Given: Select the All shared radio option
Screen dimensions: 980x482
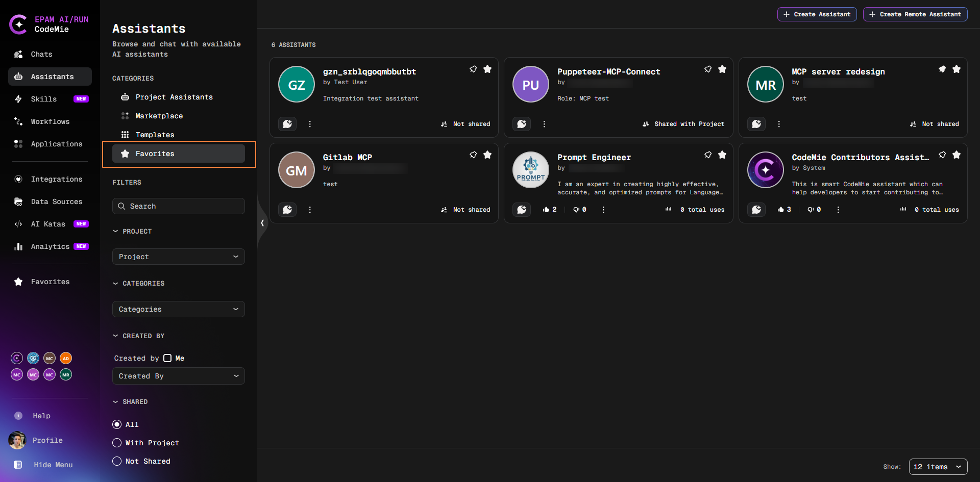Looking at the screenshot, I should [x=117, y=424].
